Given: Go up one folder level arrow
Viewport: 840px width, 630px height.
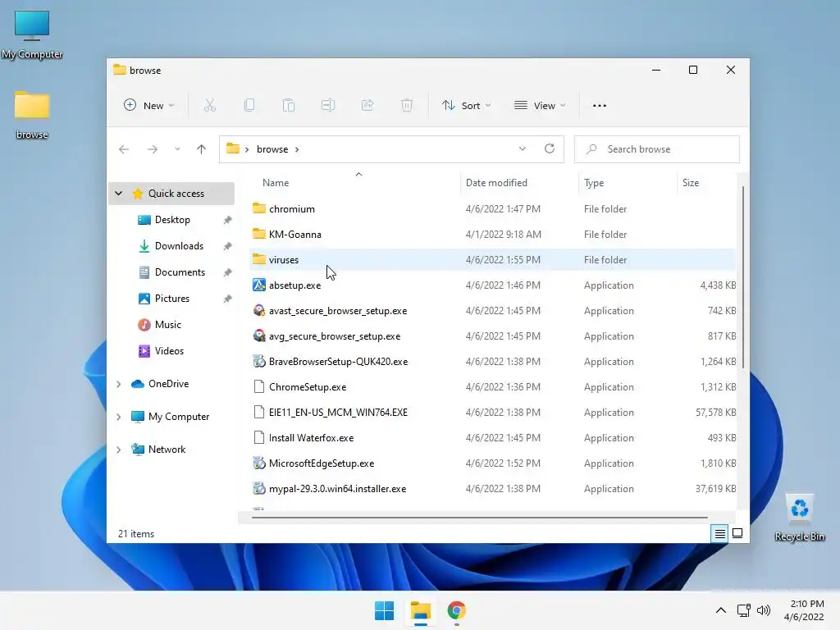Looking at the screenshot, I should [202, 149].
